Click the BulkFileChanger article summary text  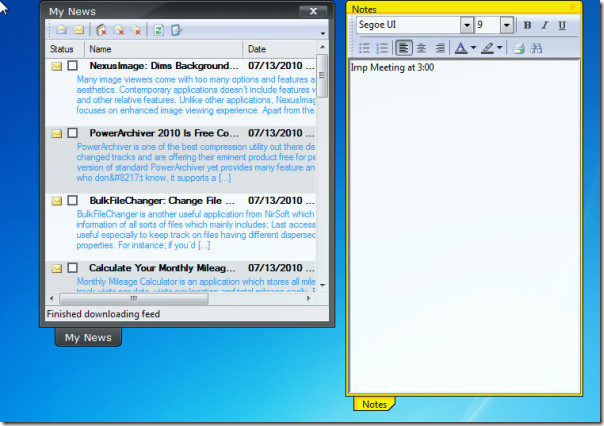(x=196, y=230)
